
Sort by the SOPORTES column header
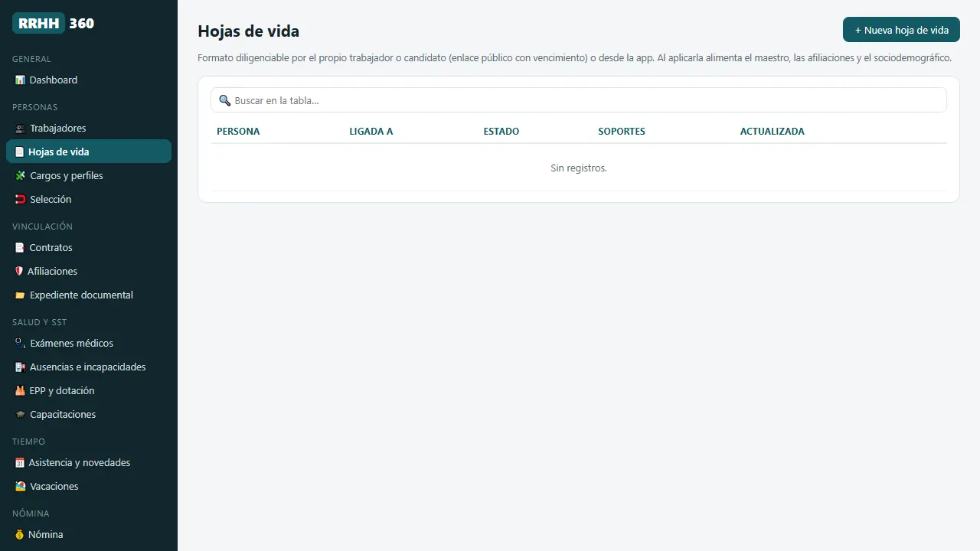coord(622,131)
